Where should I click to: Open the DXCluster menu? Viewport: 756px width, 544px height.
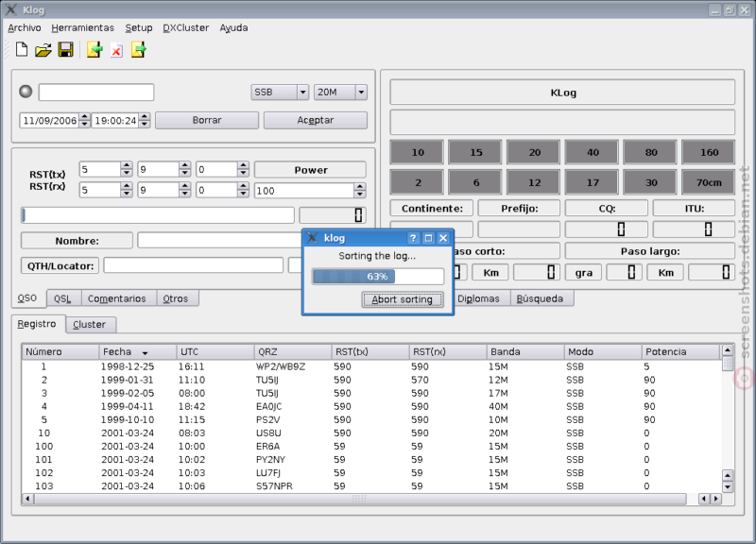coord(185,28)
